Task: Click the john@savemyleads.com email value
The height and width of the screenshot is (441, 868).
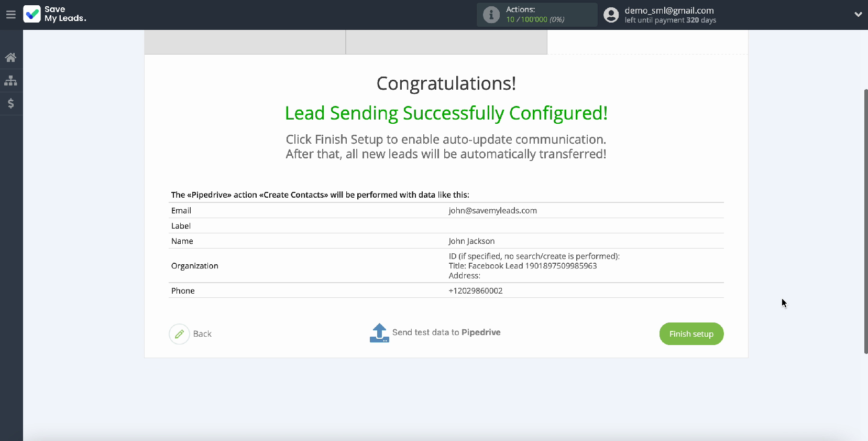Action: pyautogui.click(x=492, y=211)
